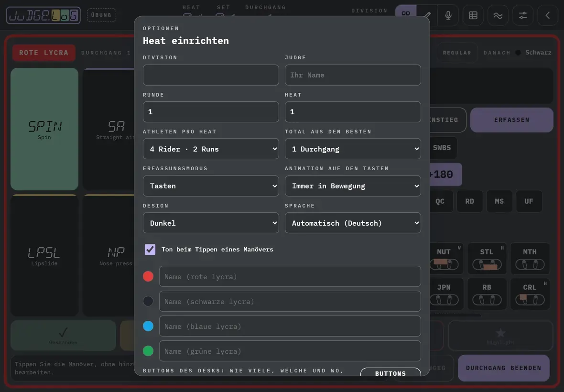The image size is (564, 392).
Task: Click the Regular stance button
Action: point(457,53)
